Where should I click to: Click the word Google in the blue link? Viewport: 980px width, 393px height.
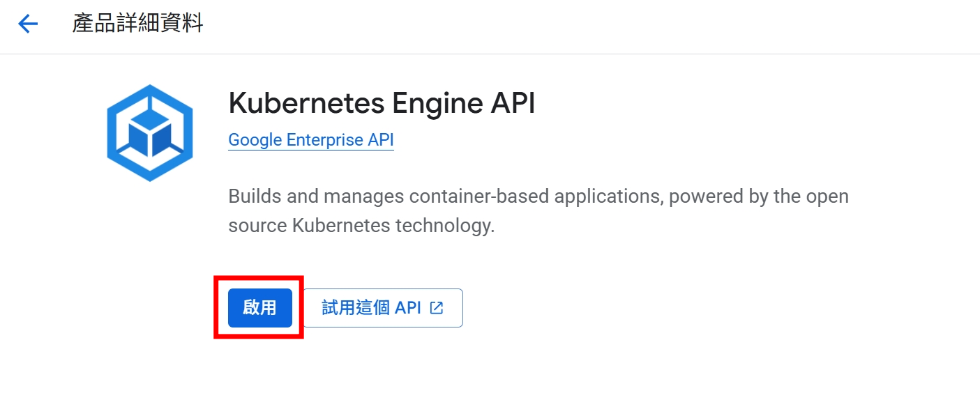255,140
